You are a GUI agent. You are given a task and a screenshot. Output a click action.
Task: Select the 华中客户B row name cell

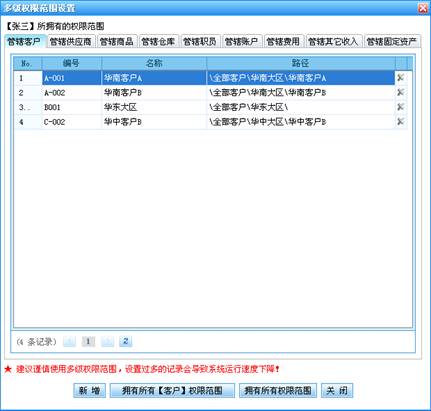coord(154,122)
